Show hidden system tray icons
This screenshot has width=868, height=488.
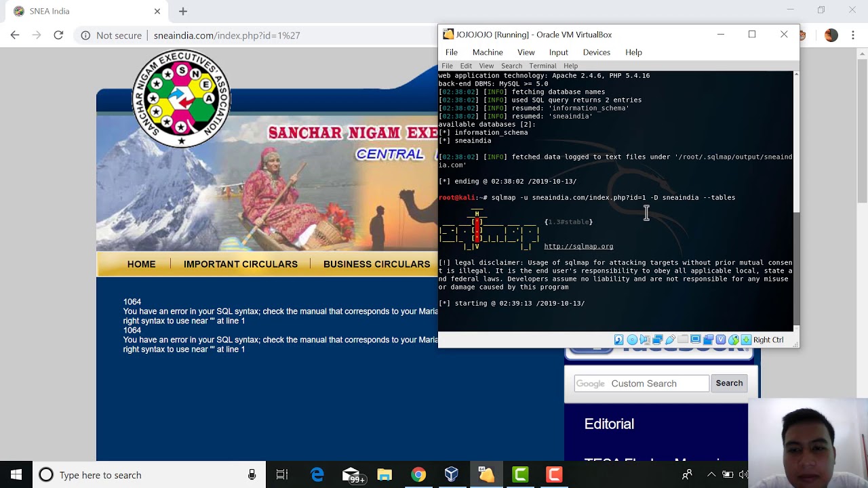click(712, 474)
